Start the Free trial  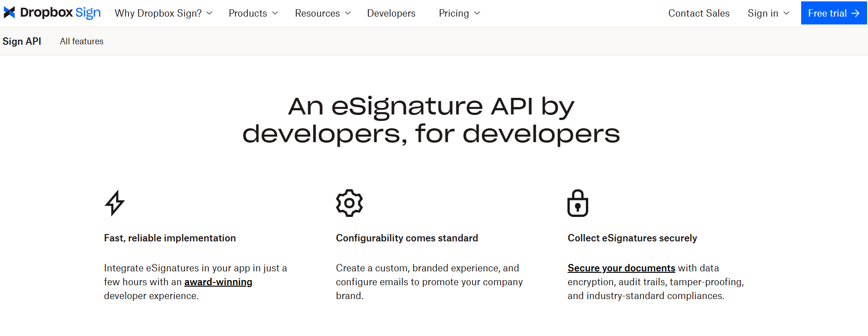click(833, 13)
